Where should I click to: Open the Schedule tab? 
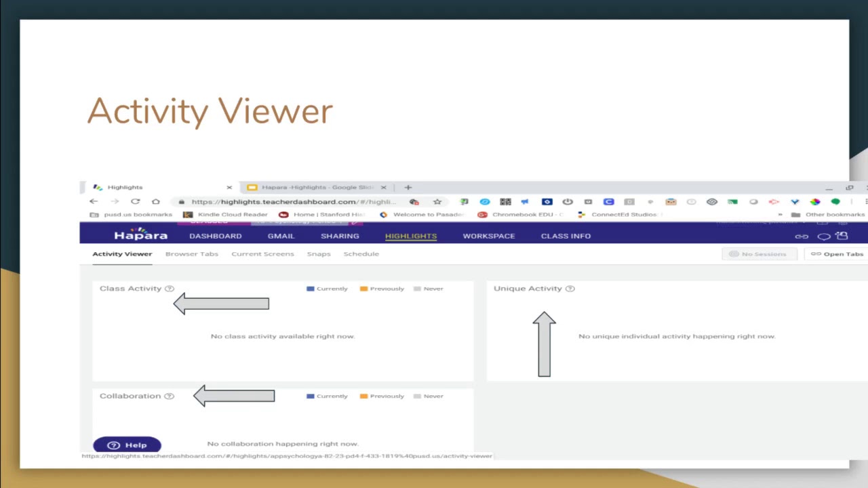point(361,254)
